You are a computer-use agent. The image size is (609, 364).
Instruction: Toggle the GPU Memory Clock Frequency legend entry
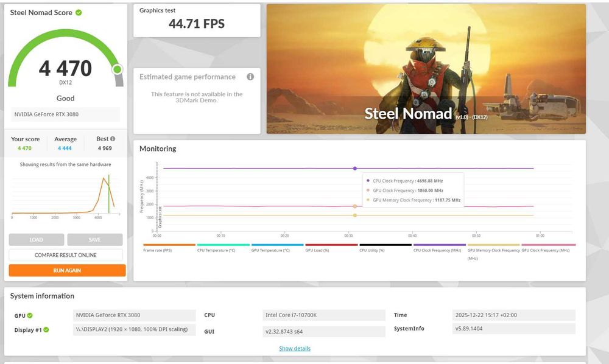(x=494, y=252)
